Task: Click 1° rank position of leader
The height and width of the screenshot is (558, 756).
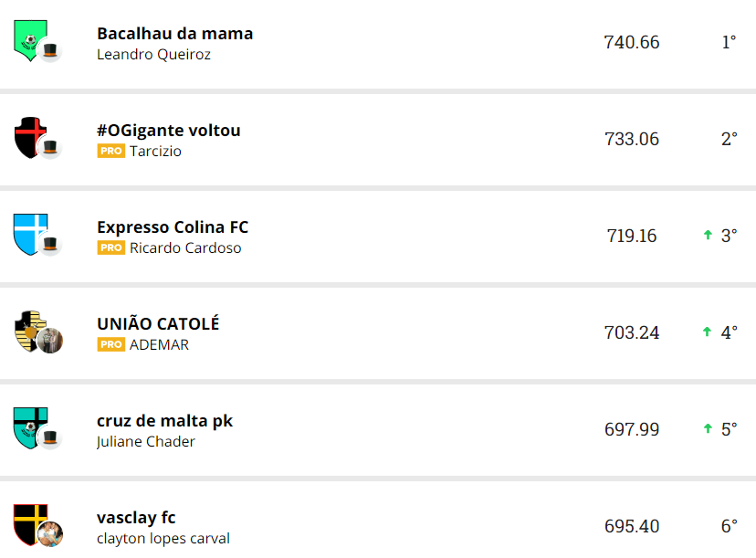Action: pyautogui.click(x=729, y=42)
